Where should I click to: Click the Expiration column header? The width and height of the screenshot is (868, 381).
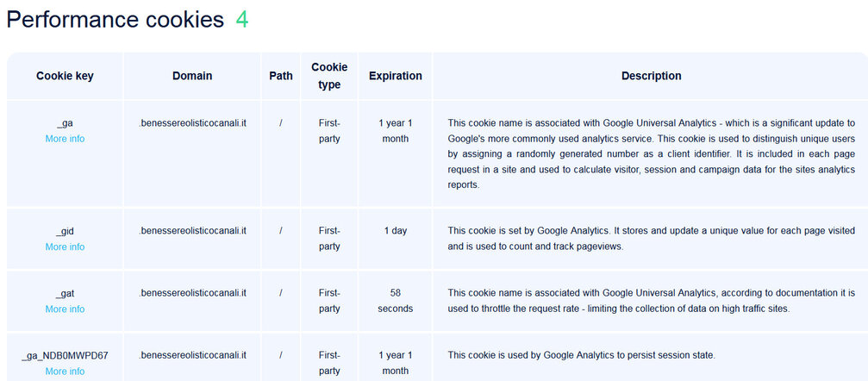pyautogui.click(x=396, y=76)
